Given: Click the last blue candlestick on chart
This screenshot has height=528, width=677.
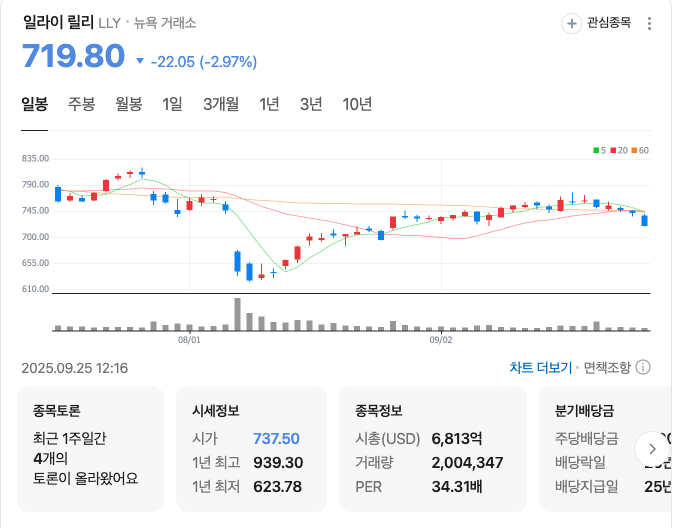Looking at the screenshot, I should [x=644, y=220].
